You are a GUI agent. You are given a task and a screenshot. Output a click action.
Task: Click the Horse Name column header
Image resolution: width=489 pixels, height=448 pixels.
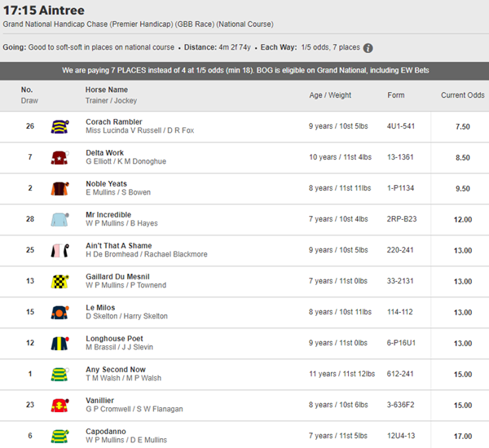pos(107,90)
